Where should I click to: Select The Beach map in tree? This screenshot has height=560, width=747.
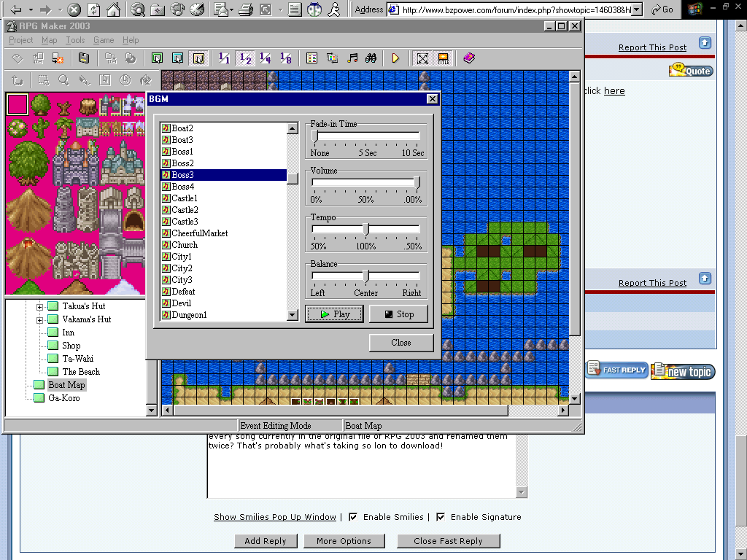tap(81, 372)
